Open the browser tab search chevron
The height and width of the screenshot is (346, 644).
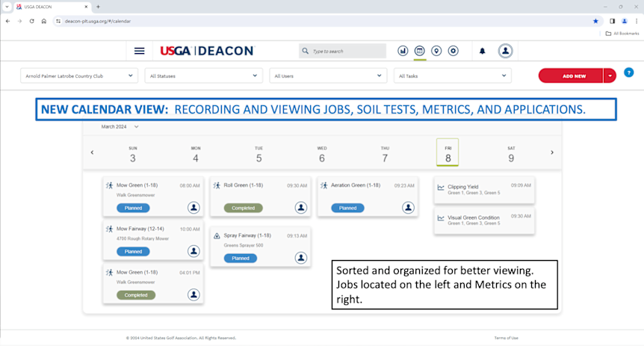pyautogui.click(x=7, y=7)
